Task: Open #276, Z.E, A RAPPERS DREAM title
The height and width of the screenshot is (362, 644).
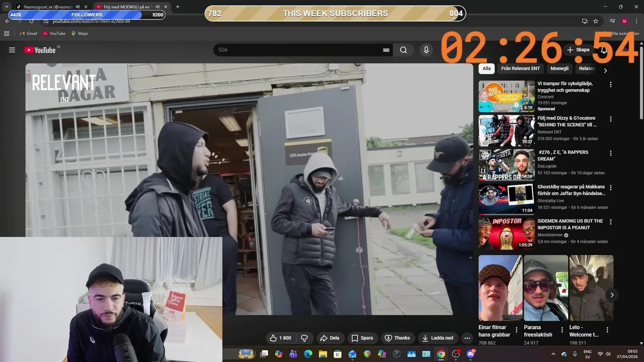Action: 563,155
